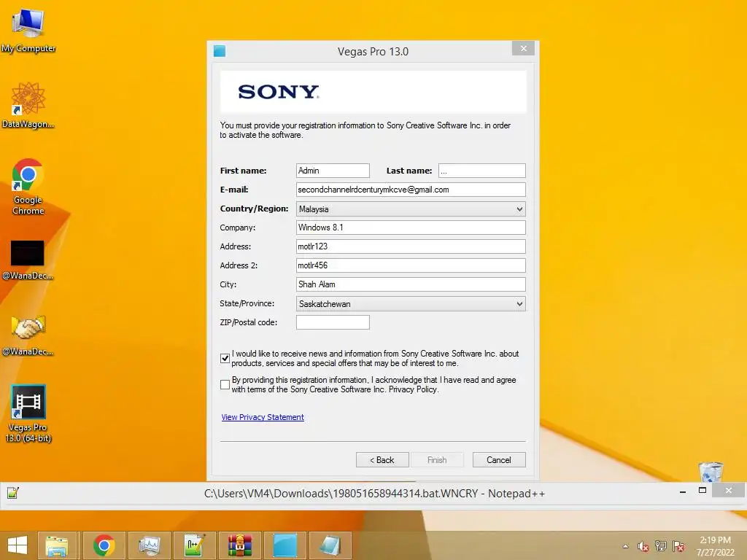
Task: Click the Sony logo banner
Action: 373,91
